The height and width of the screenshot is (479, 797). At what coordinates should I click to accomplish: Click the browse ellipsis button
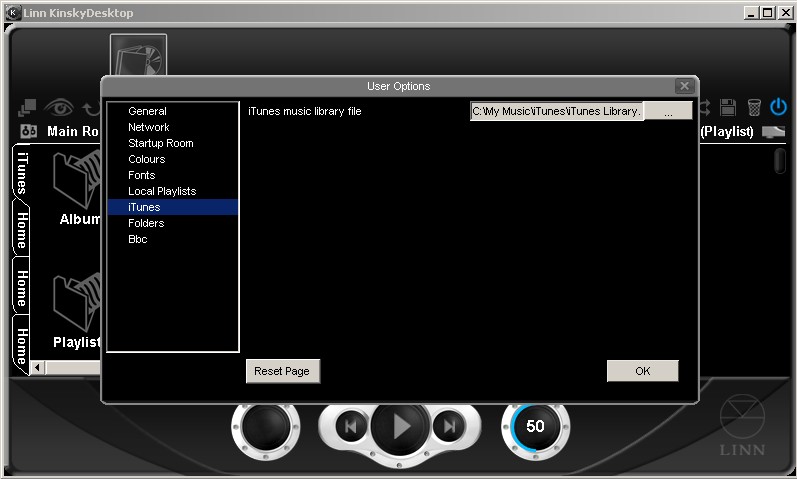pyautogui.click(x=668, y=111)
